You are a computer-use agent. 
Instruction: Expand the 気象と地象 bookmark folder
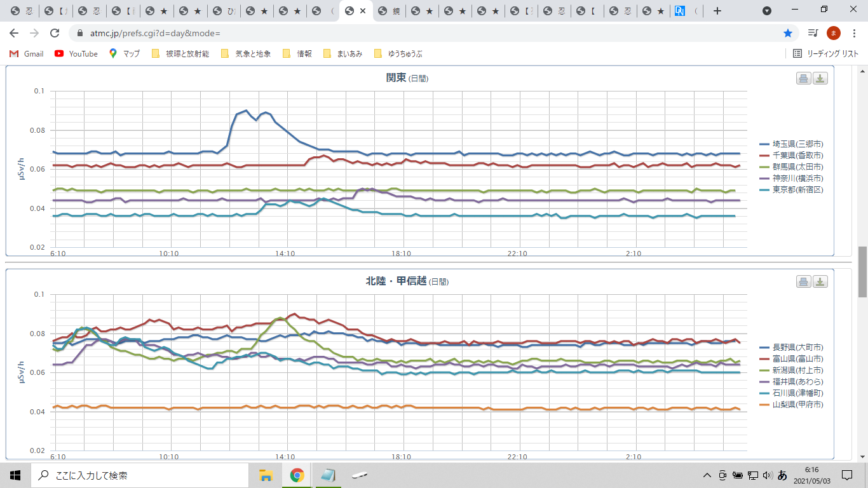[x=246, y=54]
